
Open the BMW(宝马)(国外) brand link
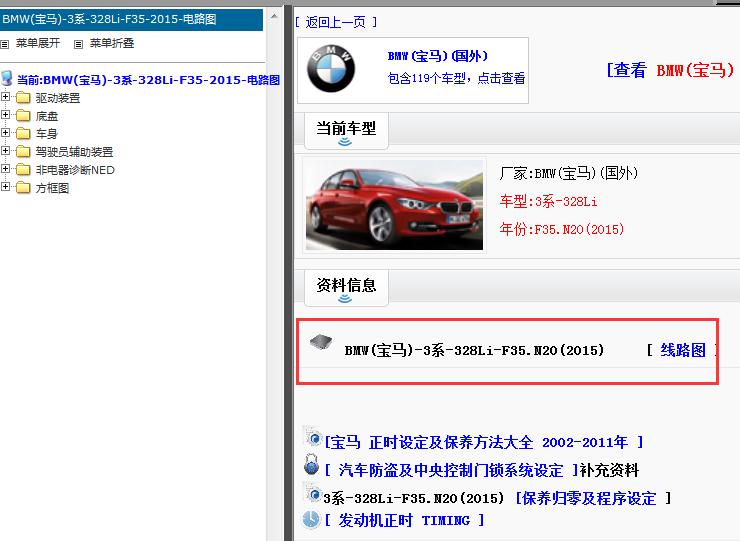click(437, 56)
